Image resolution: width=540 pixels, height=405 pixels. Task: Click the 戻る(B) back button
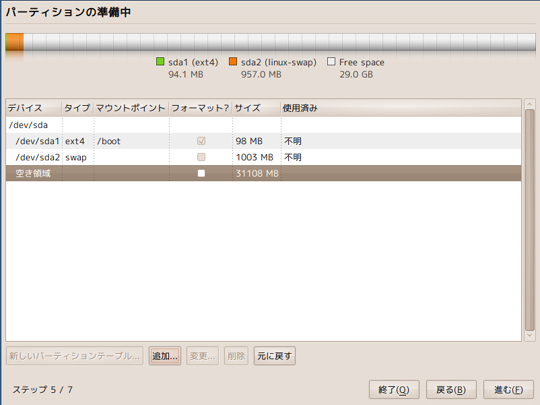tap(451, 390)
